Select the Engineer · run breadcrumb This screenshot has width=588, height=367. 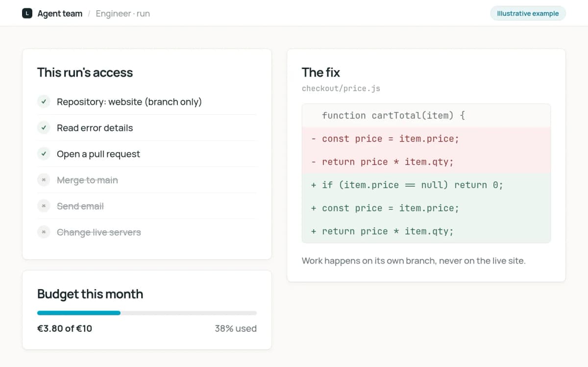(x=123, y=14)
